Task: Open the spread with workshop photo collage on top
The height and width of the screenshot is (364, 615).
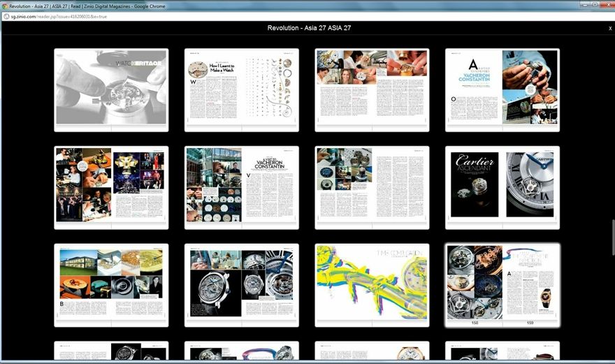Action: (372, 90)
